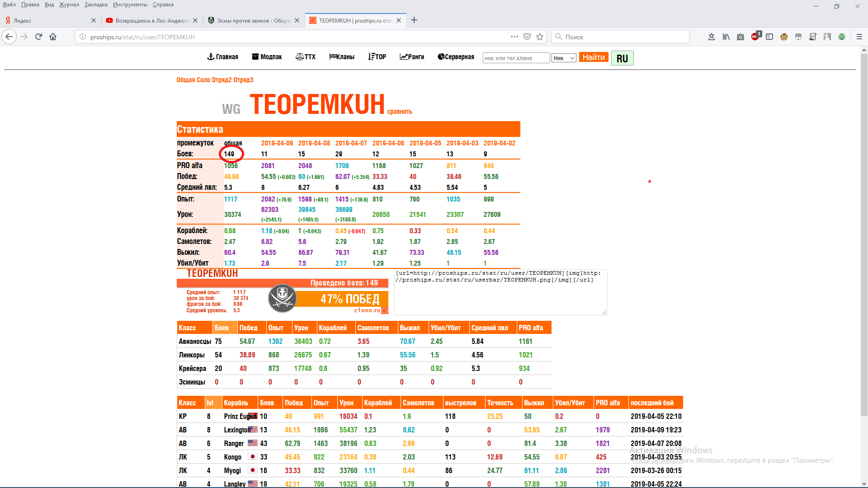Open the Справка menu
The image size is (868, 488).
[163, 5]
